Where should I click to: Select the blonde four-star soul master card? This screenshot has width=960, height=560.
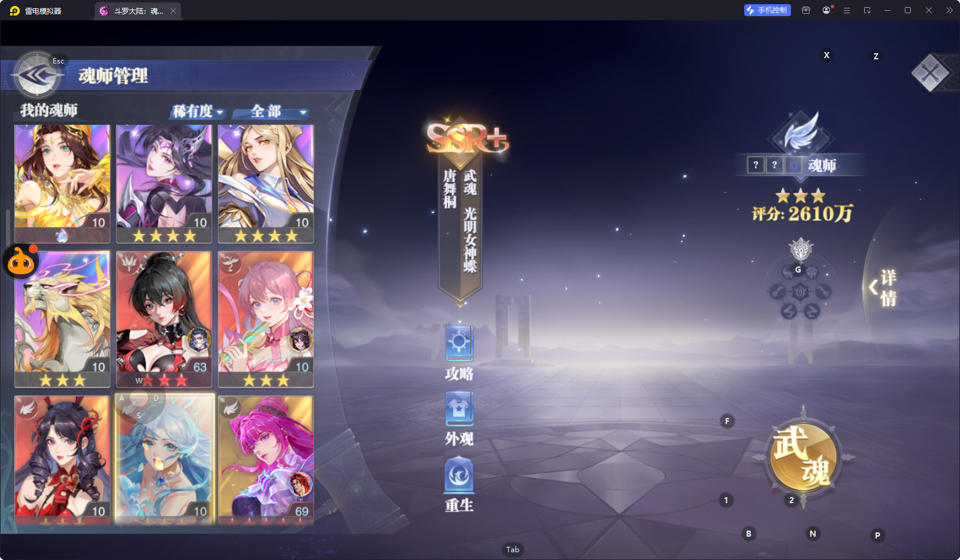pos(266,183)
